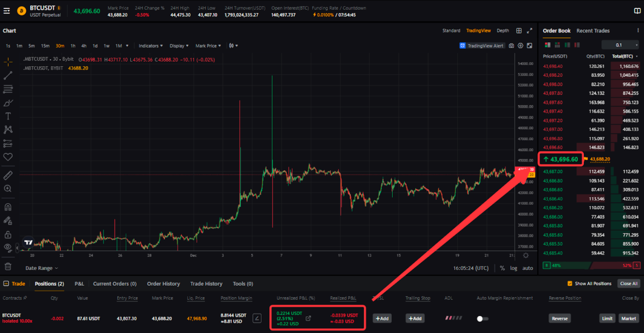This screenshot has height=333, width=644.
Task: Open the Indicators dropdown
Action: (151, 46)
